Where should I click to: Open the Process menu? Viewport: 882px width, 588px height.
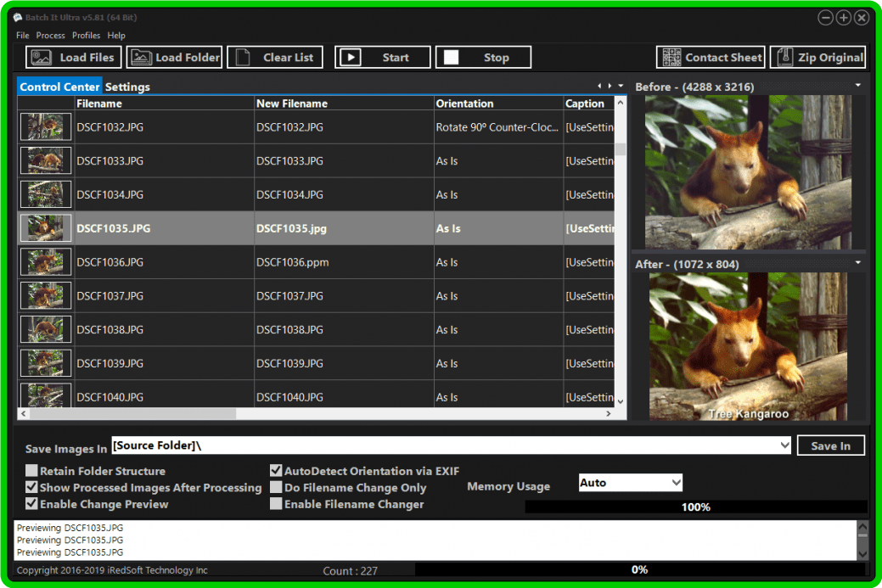tap(51, 36)
